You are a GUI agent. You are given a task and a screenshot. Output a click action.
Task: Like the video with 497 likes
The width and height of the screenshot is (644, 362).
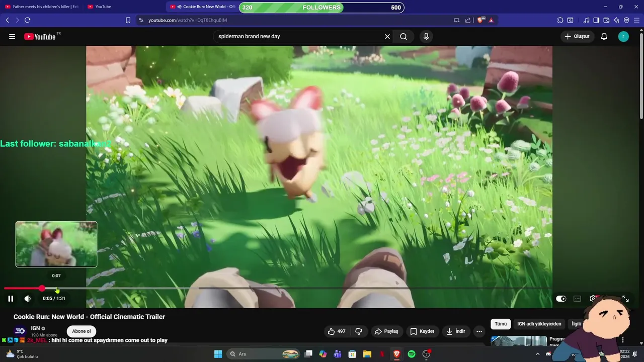(x=337, y=331)
